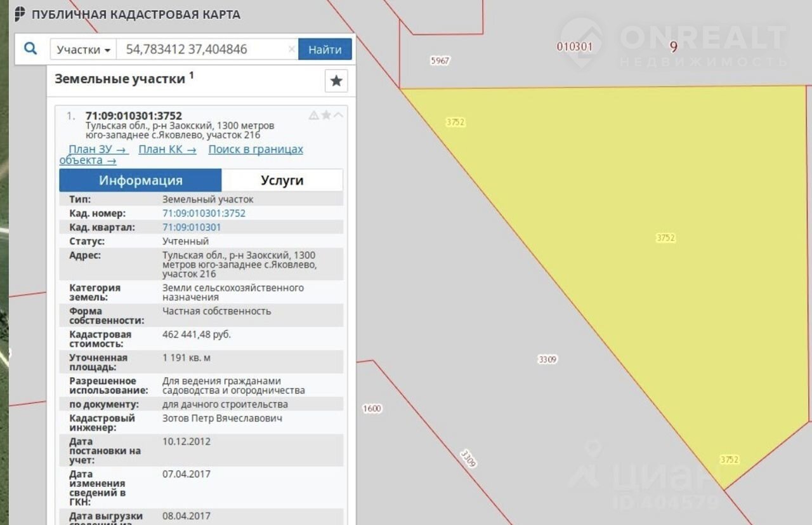Click the warning triangle icon on result
The height and width of the screenshot is (525, 812).
(313, 116)
